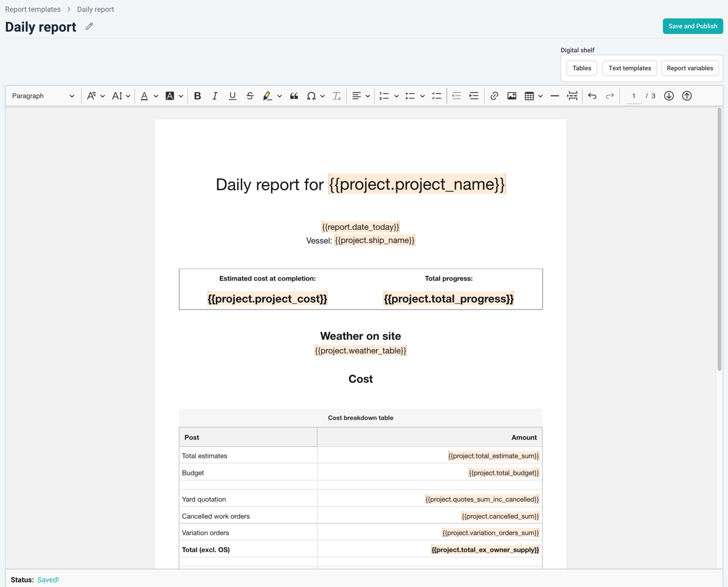Expand bulleted list style arrow
The image size is (728, 587).
(x=422, y=96)
